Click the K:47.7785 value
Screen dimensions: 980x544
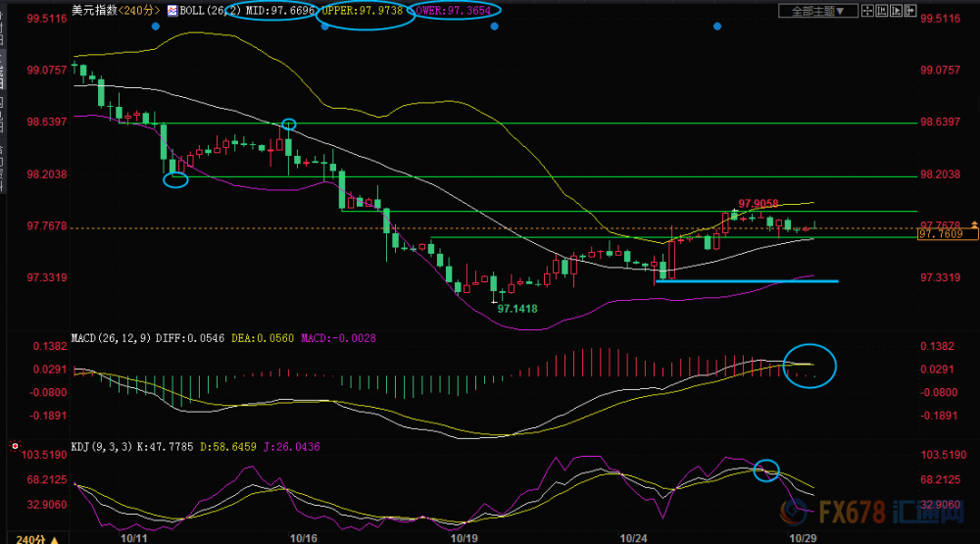[165, 447]
